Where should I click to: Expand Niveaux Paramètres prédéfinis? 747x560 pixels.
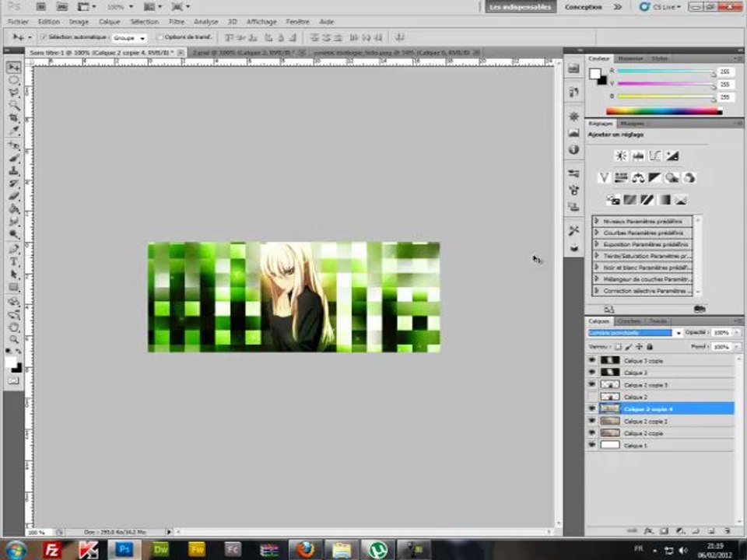[597, 222]
